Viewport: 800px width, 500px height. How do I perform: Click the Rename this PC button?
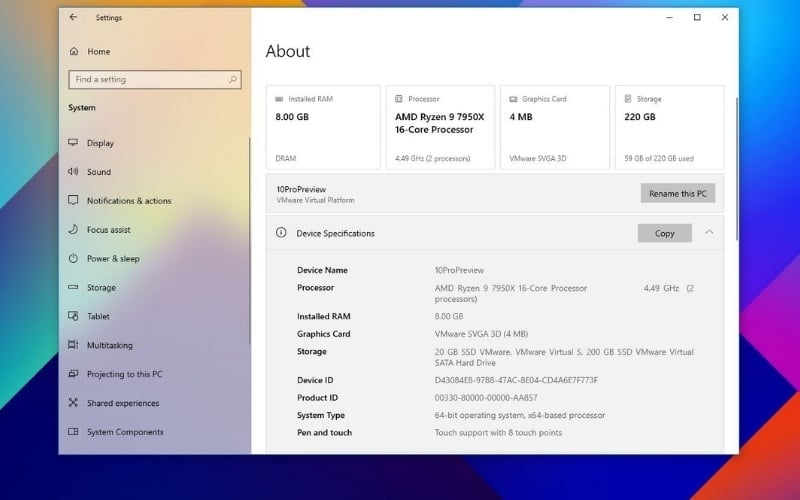[x=677, y=193]
